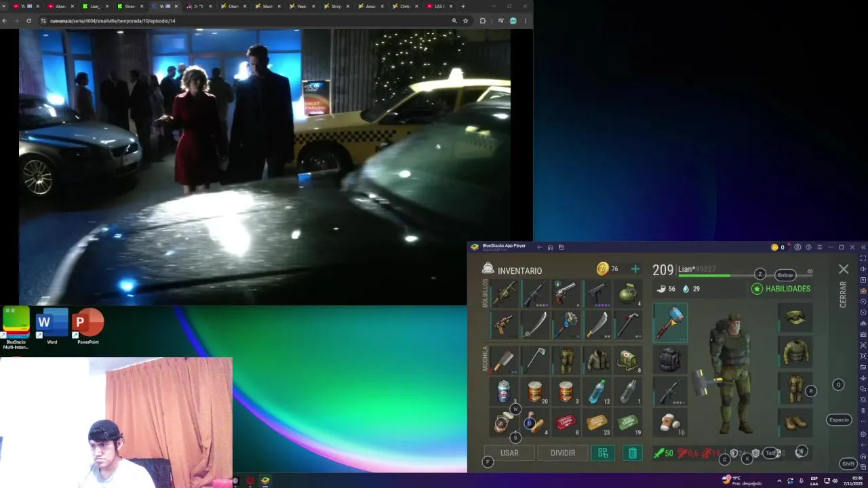Select the green coupon stack of 19
The width and height of the screenshot is (868, 488).
pyautogui.click(x=629, y=423)
